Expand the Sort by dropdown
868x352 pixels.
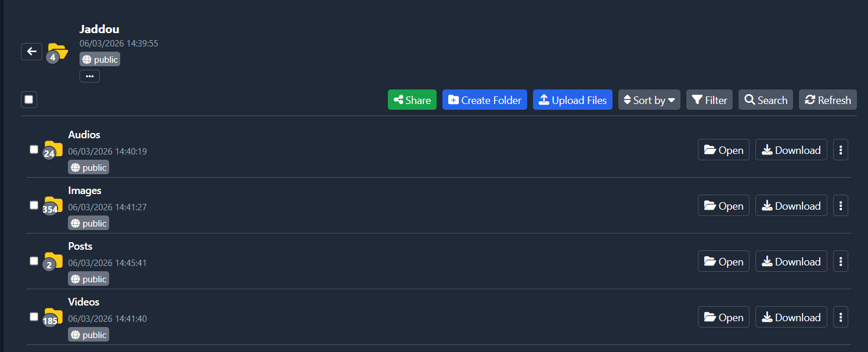click(x=649, y=100)
